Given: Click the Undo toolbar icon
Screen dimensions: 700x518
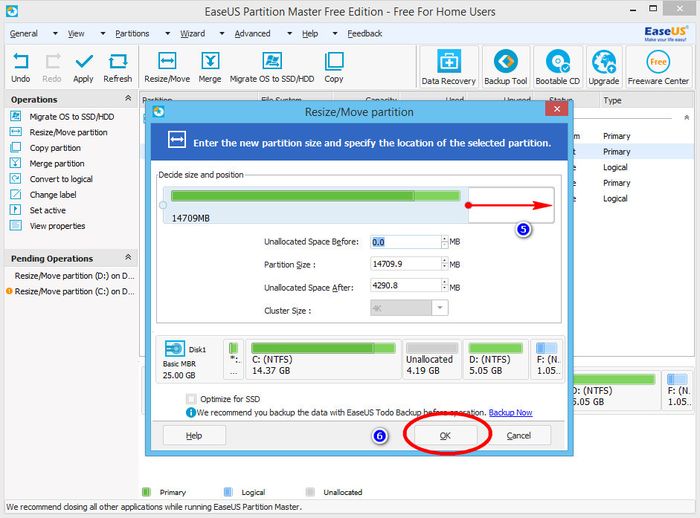Looking at the screenshot, I should pos(21,61).
